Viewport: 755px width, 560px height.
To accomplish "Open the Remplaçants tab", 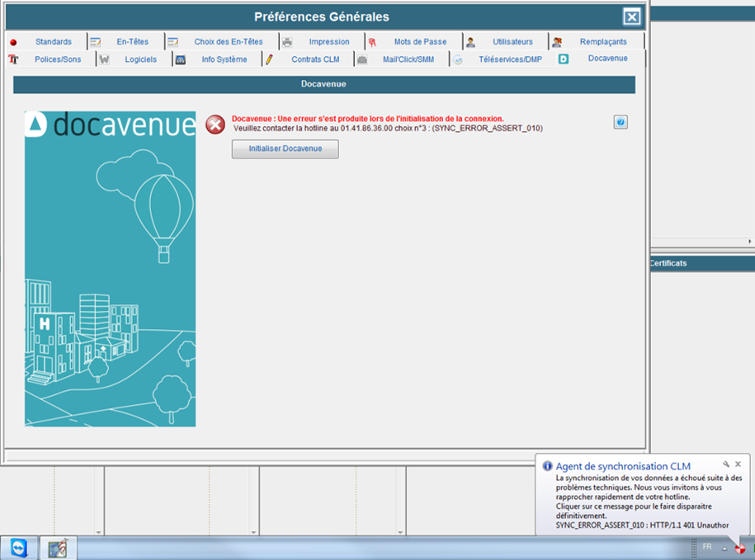I will click(x=602, y=41).
